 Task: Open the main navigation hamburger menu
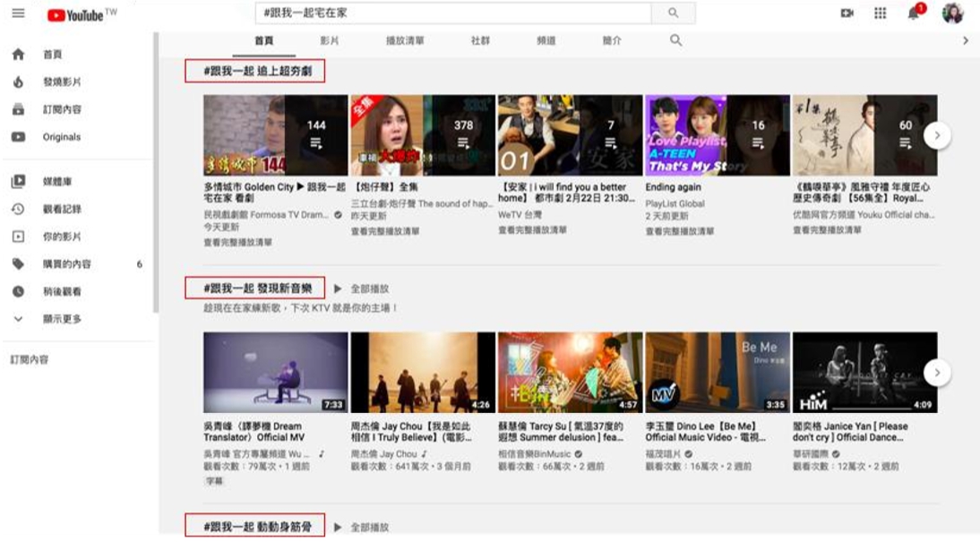[18, 15]
